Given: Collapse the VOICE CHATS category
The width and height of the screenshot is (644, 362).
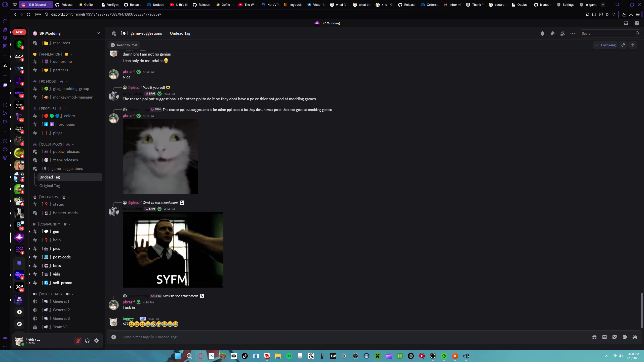Looking at the screenshot, I should tap(51, 294).
